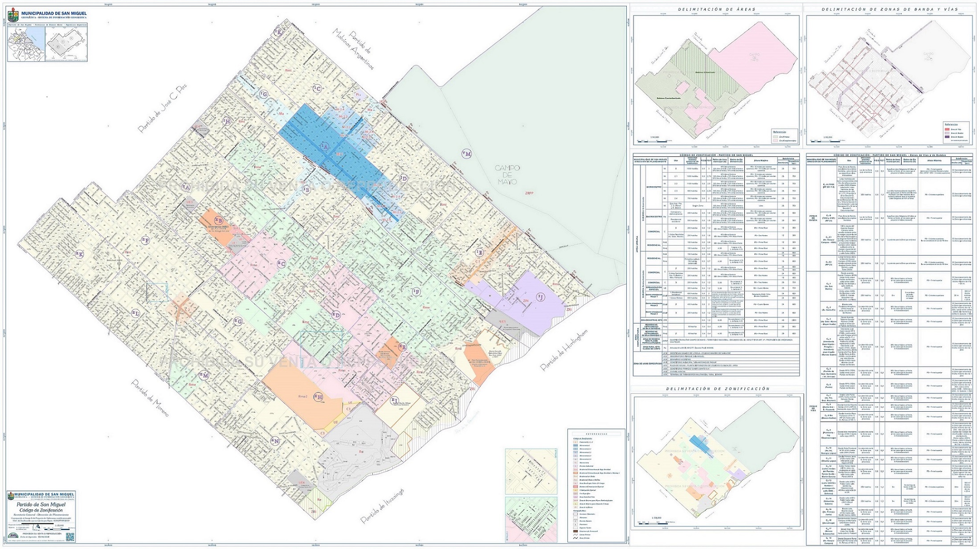Click the brown Estaciones de Ferrocarril legend swatch
980x549 pixels.
(576, 532)
